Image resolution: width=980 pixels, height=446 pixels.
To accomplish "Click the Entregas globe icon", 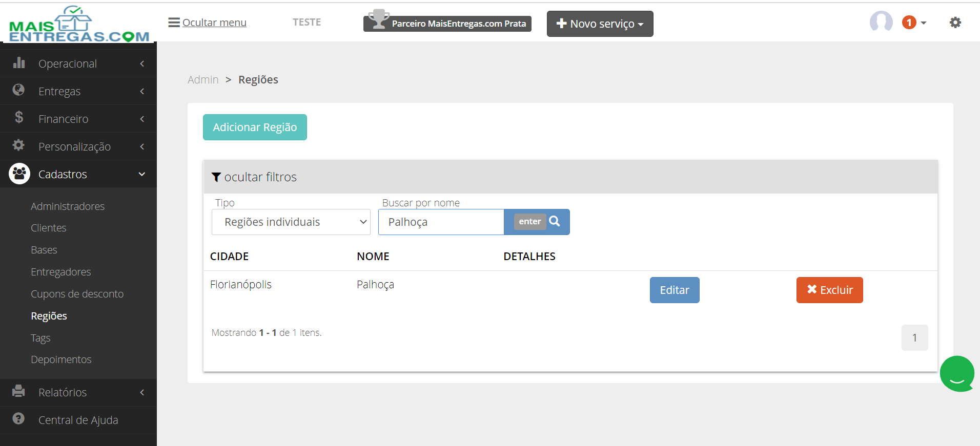I will (18, 90).
